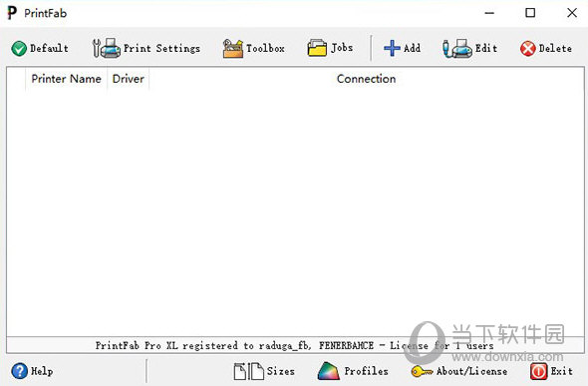Open paper Sizes pages icon
Viewport: 588px width, 386px height.
[248, 371]
